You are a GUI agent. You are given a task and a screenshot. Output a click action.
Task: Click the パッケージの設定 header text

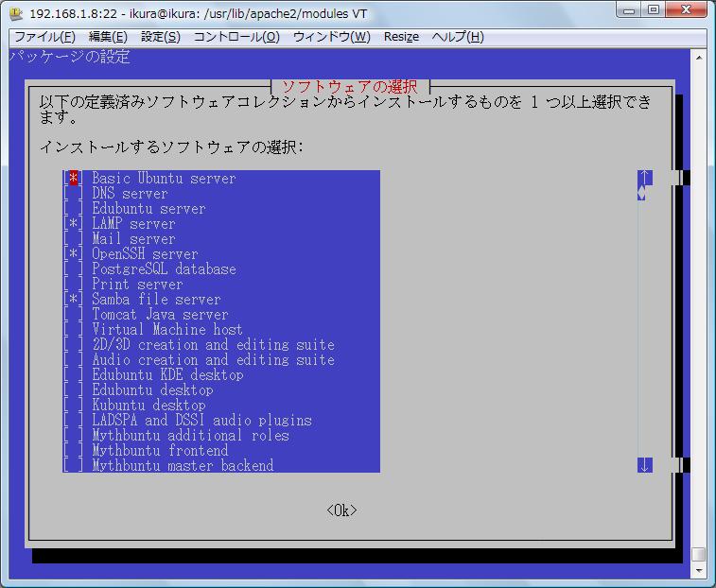70,57
